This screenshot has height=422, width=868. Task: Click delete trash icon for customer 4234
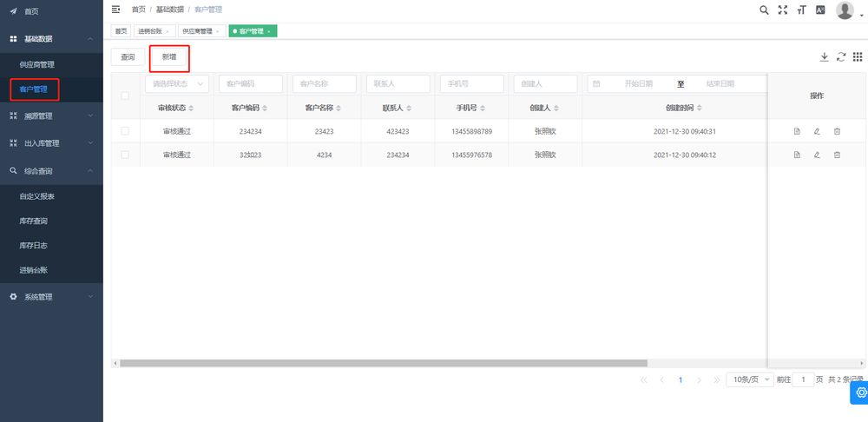coord(837,155)
